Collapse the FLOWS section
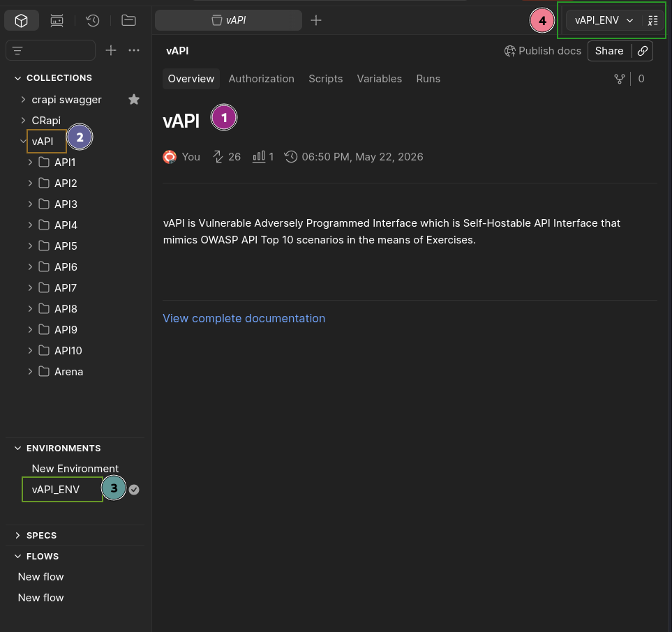 (17, 556)
